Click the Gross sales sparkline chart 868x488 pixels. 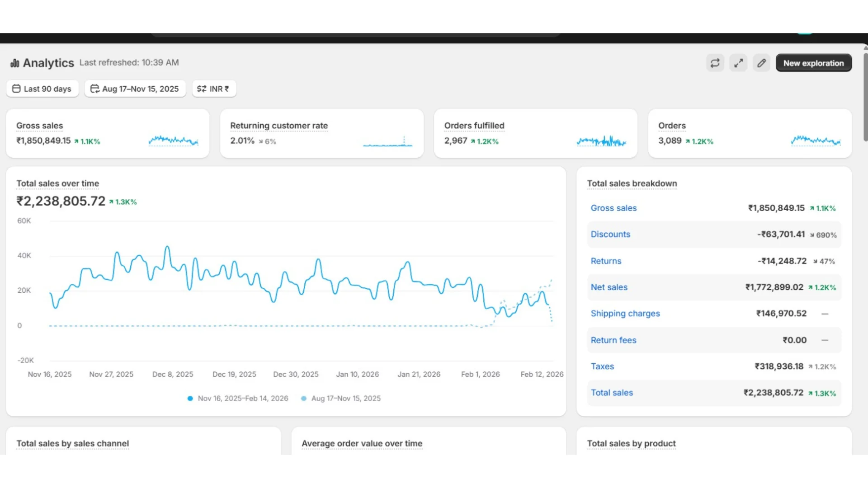click(x=173, y=141)
